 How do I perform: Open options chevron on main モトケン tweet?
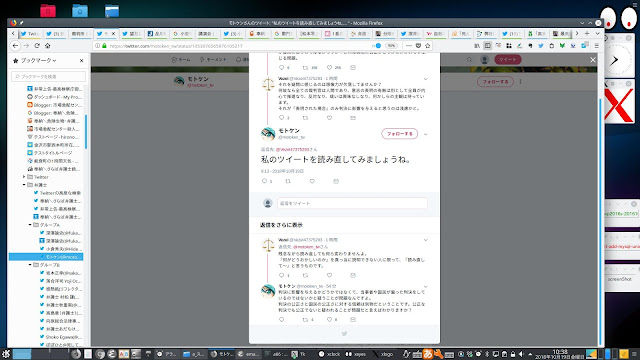426,134
